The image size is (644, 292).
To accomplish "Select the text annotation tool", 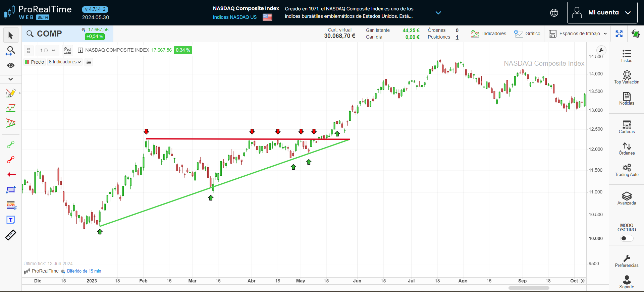I will click(x=11, y=220).
